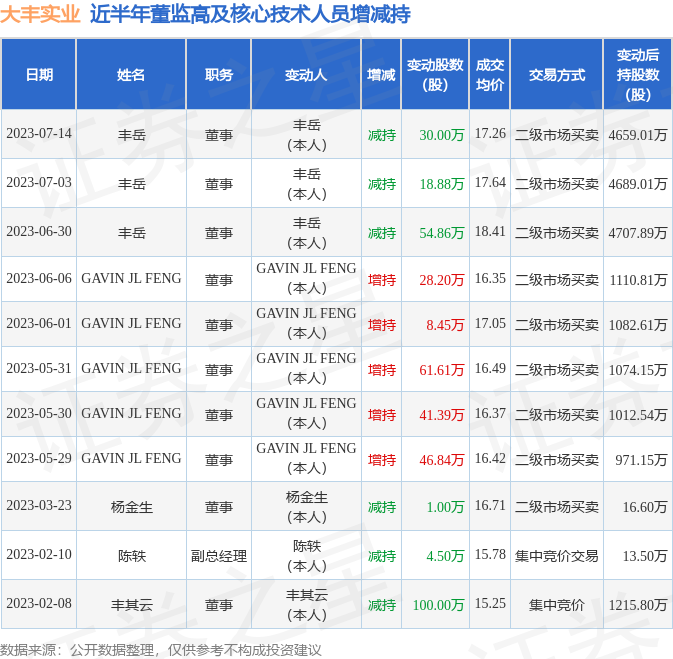Viewport: 673px width, 659px height.
Task: Click the 职务 column header
Action: 219,75
